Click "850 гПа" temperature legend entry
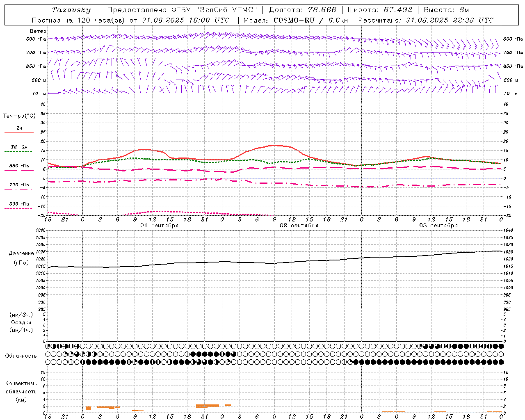Screen dimensions: 525x420 (x=19, y=166)
